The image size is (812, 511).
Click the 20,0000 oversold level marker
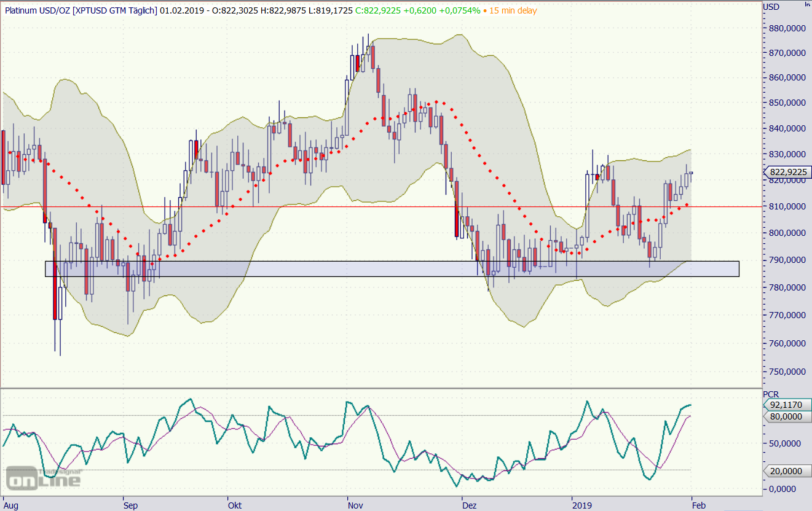pyautogui.click(x=786, y=470)
